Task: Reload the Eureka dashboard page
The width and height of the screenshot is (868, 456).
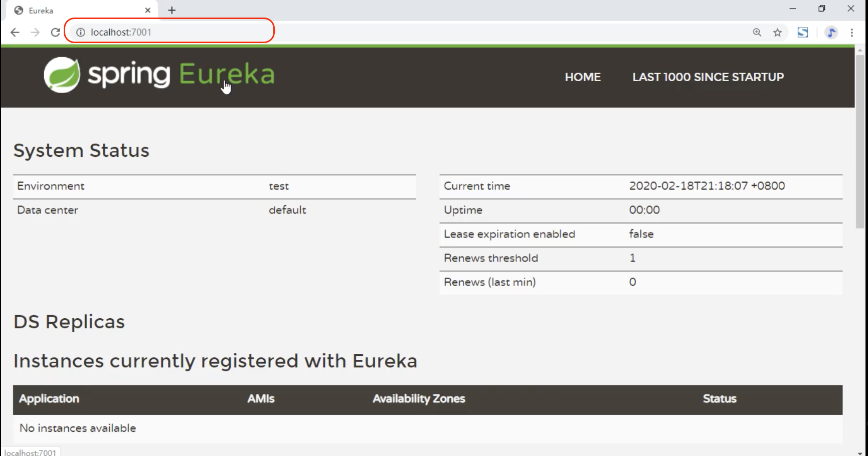Action: click(55, 32)
